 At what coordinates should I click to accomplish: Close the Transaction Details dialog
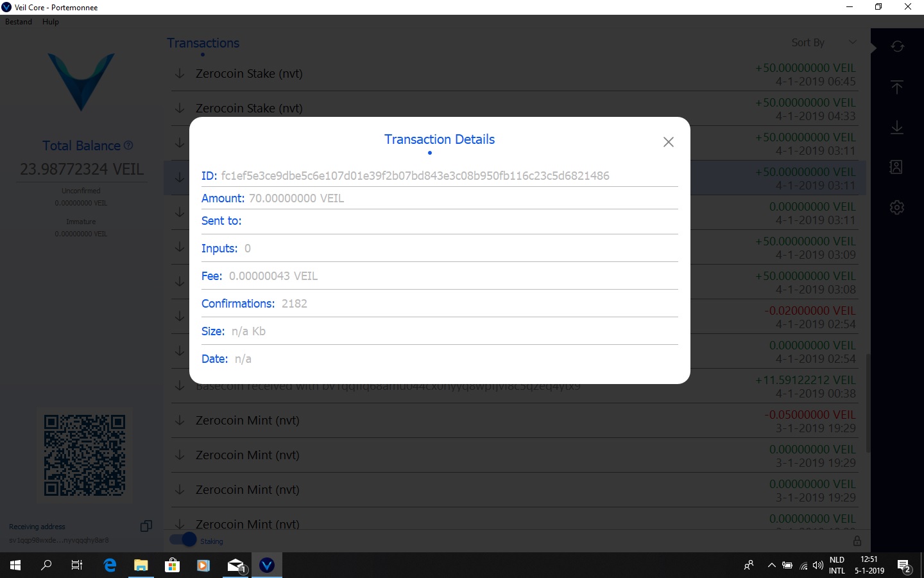point(668,142)
